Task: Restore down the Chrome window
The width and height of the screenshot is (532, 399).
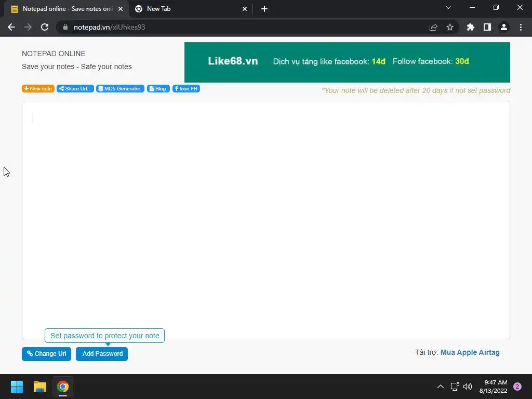Action: coord(496,7)
